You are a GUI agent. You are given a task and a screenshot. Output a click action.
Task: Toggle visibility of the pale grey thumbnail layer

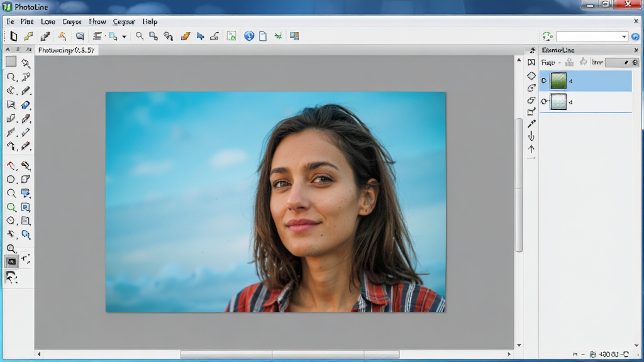coord(544,101)
